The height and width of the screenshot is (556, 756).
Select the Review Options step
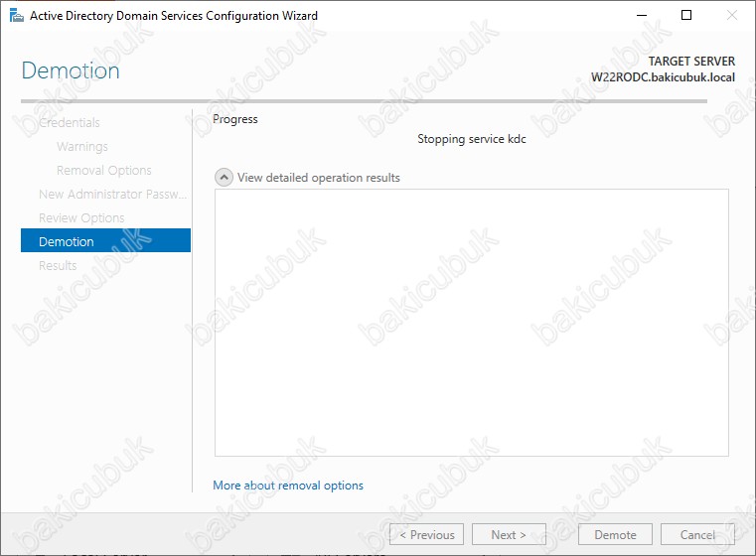[81, 217]
